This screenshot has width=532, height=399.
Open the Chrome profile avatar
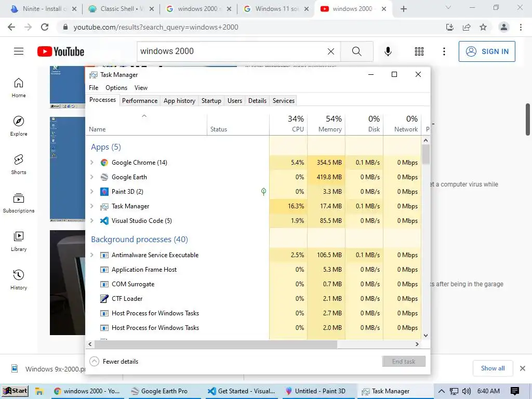pos(504,27)
